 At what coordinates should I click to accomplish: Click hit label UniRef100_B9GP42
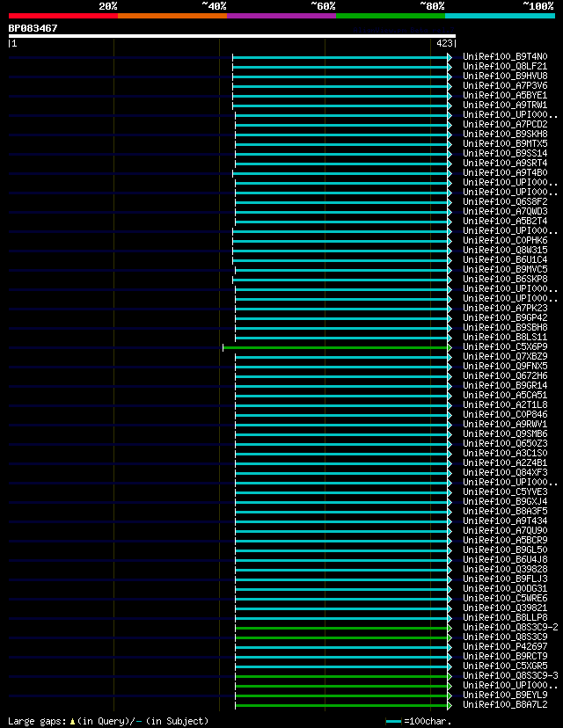pyautogui.click(x=505, y=318)
